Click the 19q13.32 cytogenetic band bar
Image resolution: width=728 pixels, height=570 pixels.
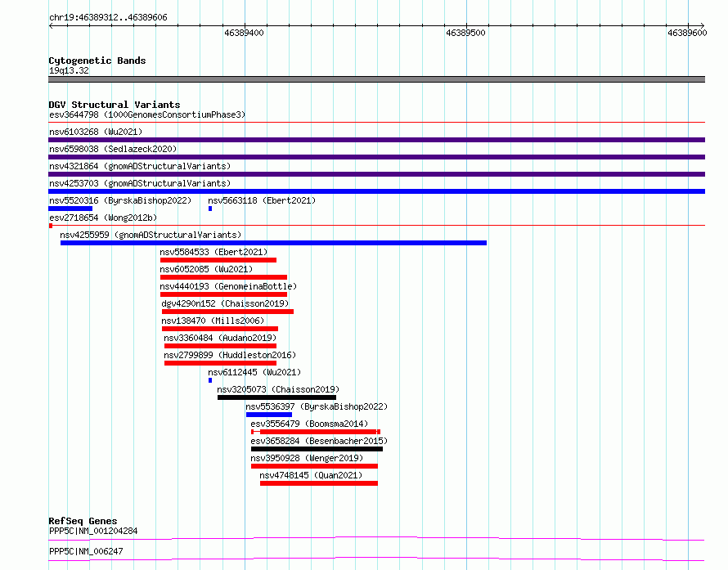[376, 79]
